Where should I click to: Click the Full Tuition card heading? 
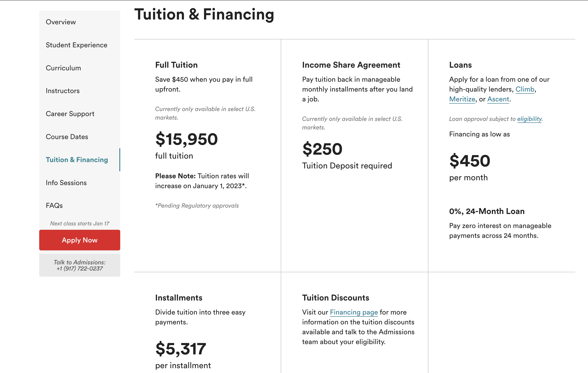(x=176, y=65)
